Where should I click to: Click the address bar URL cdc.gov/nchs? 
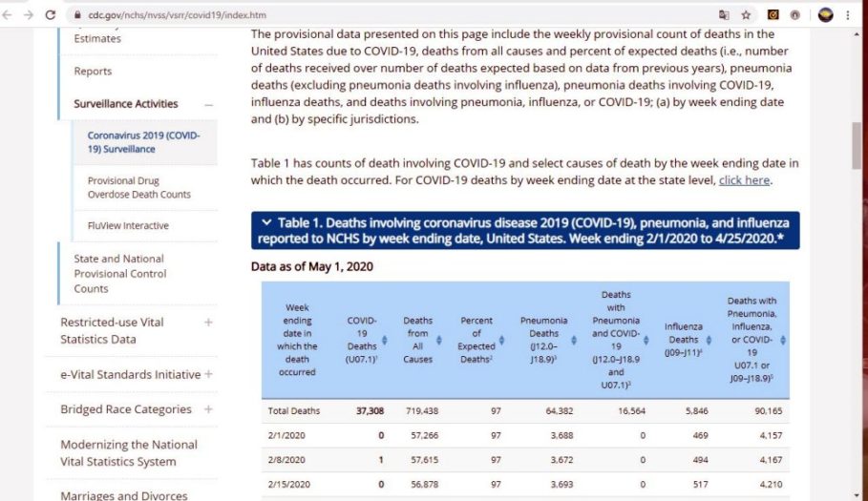177,15
